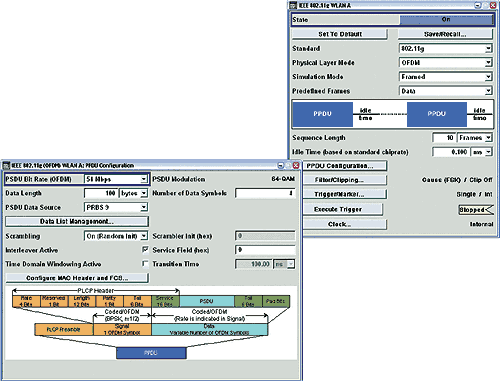500x381 pixels.
Task: Click the Sequence Length input field
Action: point(443,138)
